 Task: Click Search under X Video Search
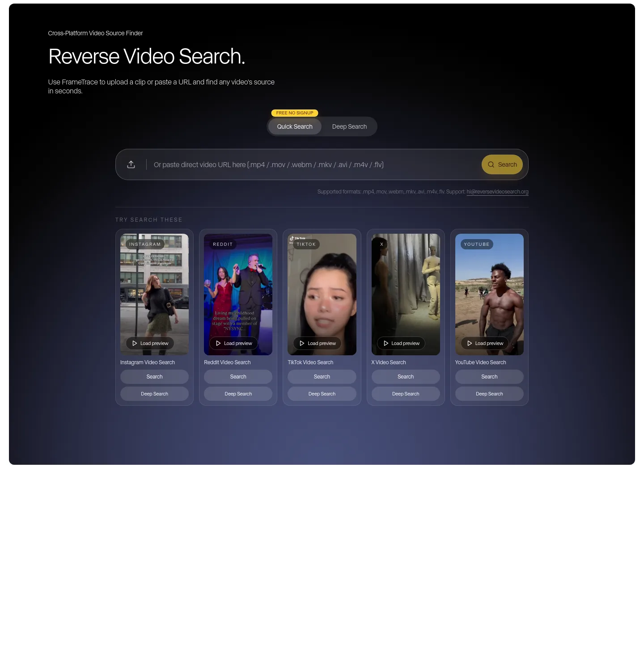(406, 377)
